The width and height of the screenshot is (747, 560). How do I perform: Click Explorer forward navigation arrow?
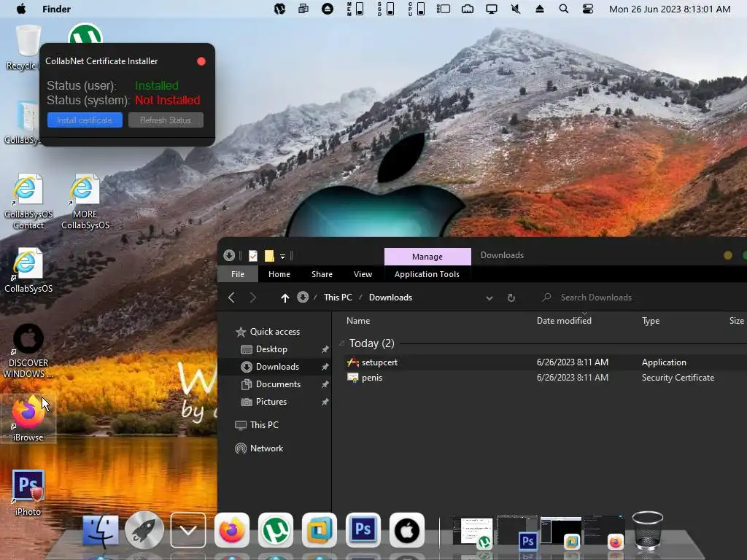click(x=253, y=297)
